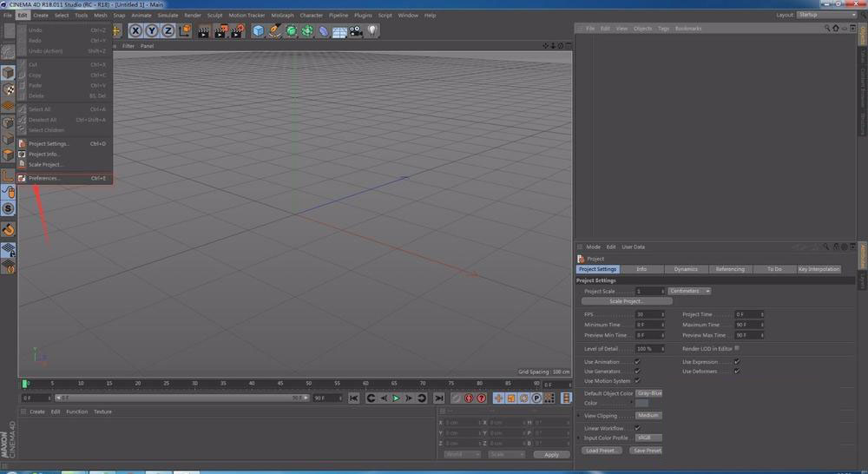The image size is (868, 474).
Task: Open Input Color Profile sRGB dropdown
Action: pos(648,438)
